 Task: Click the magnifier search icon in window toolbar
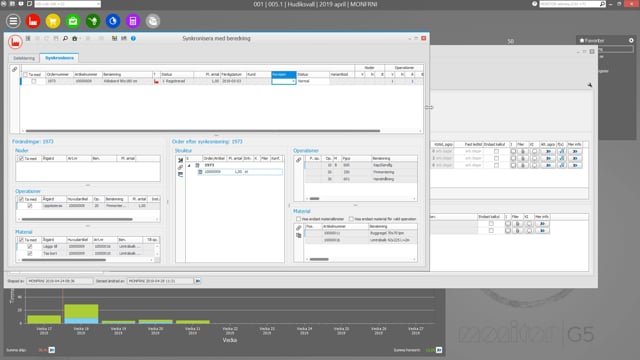coord(65,38)
